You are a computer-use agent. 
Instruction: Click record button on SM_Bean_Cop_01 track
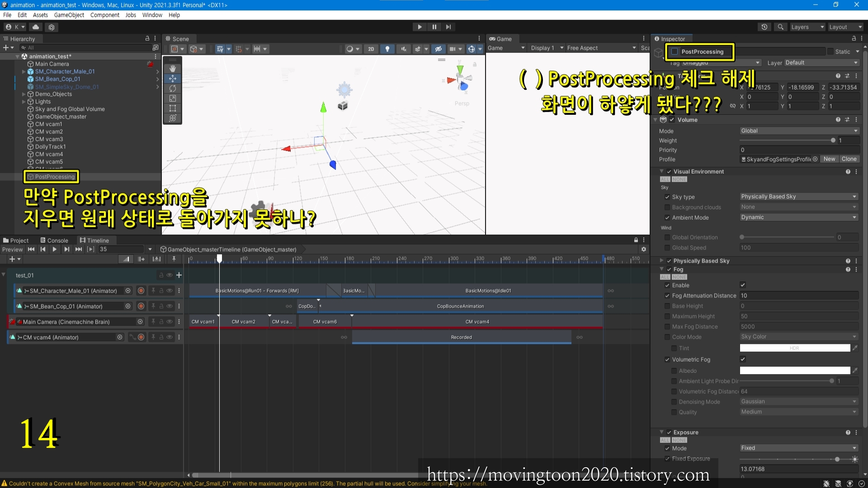(x=141, y=306)
